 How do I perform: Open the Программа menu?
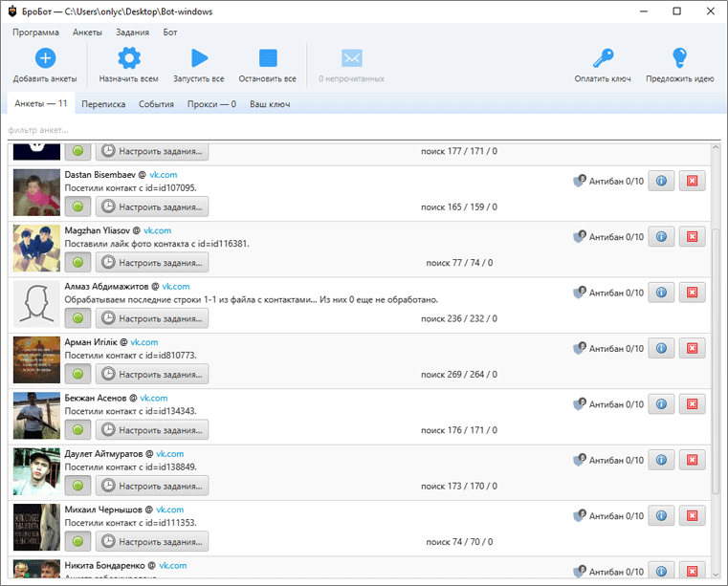click(35, 33)
